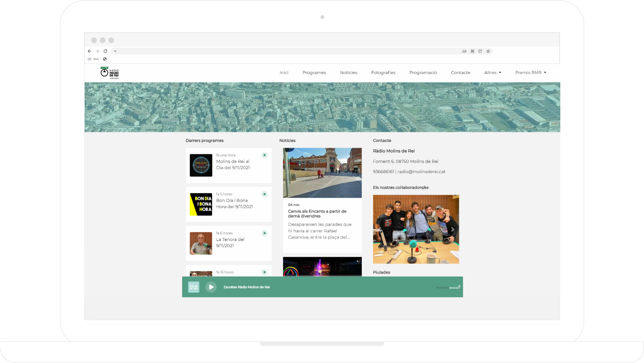Open the article about Canvis als Encants
The width and height of the screenshot is (644, 363).
click(317, 214)
